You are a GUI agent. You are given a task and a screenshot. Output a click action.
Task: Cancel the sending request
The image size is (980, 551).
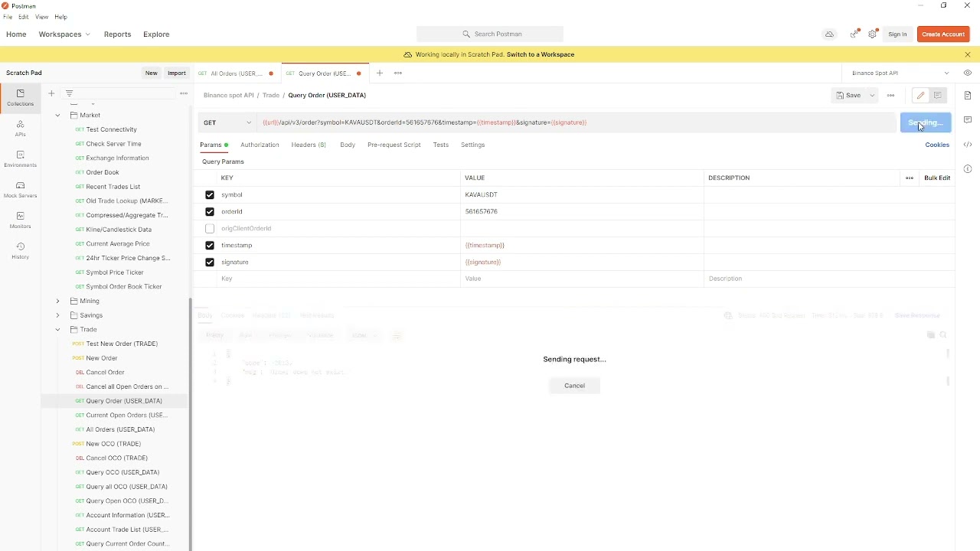coord(574,386)
